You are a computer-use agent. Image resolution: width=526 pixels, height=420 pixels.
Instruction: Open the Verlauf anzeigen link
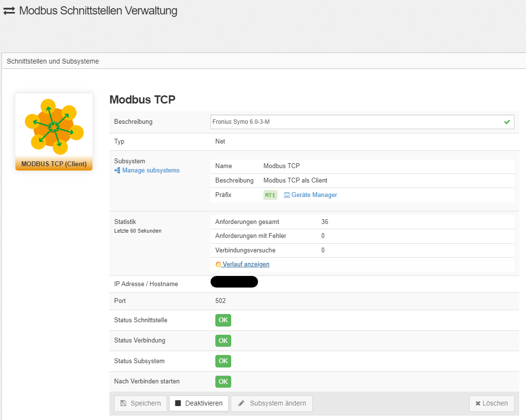click(x=246, y=264)
